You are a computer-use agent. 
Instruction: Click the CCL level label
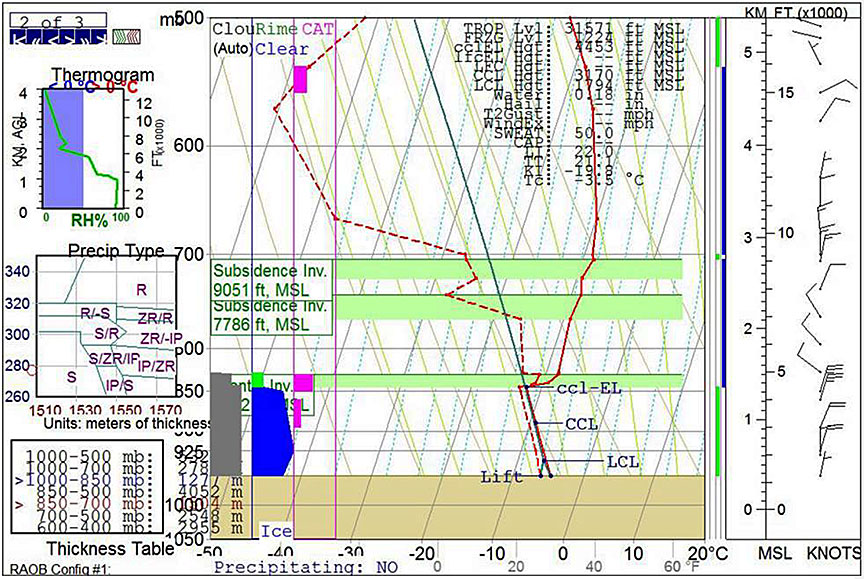coord(581,423)
